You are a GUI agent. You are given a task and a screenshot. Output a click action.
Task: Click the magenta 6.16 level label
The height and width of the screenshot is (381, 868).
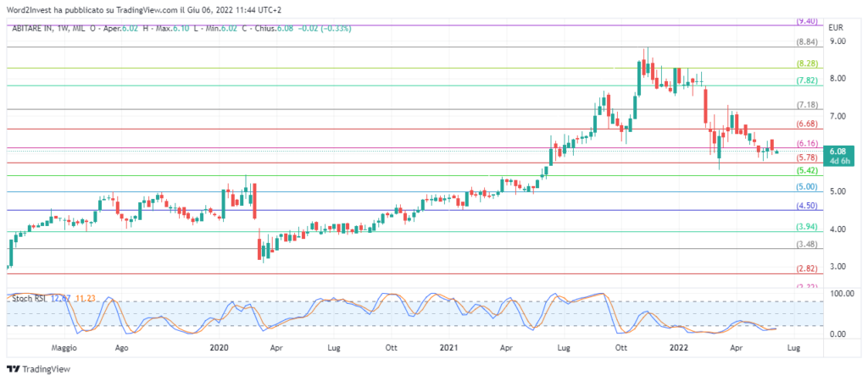pos(806,143)
